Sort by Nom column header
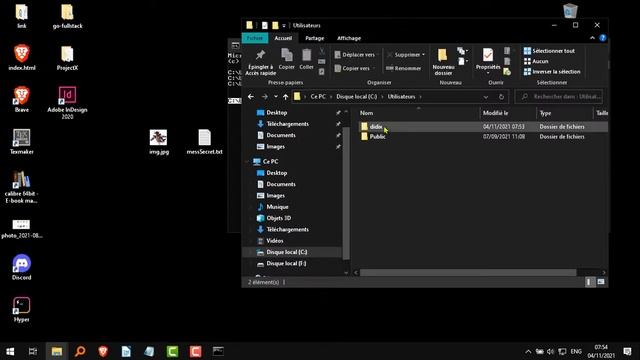This screenshot has height=360, width=640. 418,113
